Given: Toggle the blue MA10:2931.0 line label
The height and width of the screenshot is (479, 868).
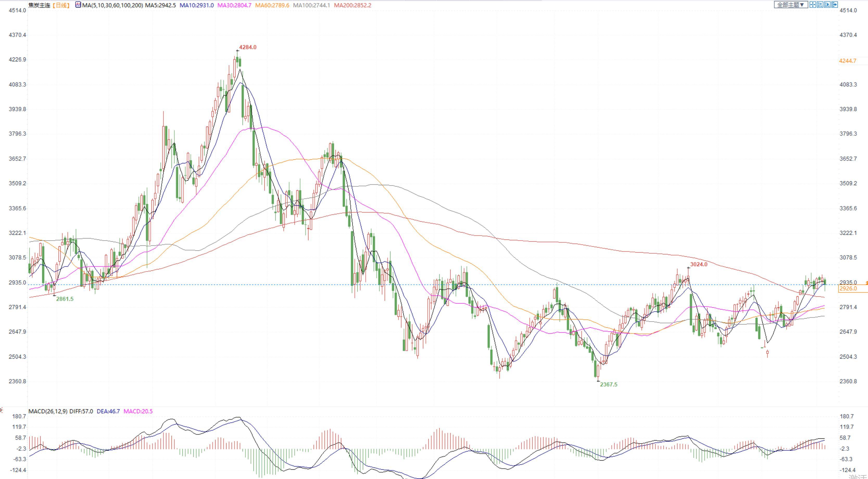Looking at the screenshot, I should pyautogui.click(x=197, y=5).
